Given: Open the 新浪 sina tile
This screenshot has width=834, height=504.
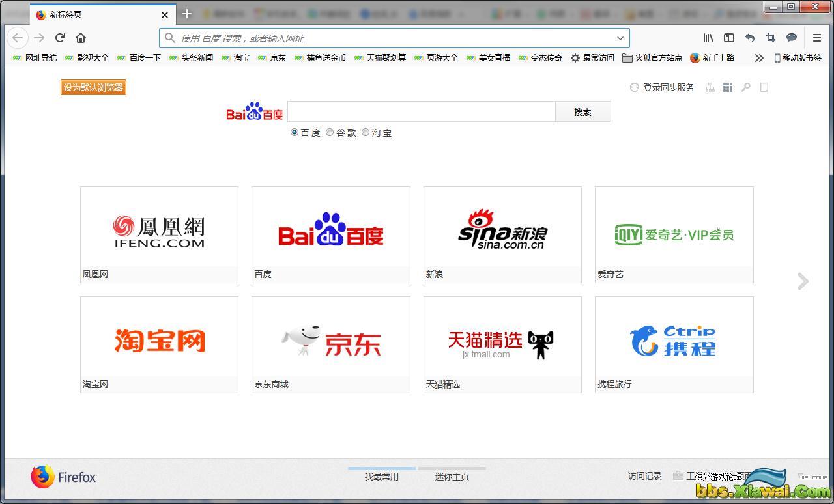Looking at the screenshot, I should click(x=502, y=234).
